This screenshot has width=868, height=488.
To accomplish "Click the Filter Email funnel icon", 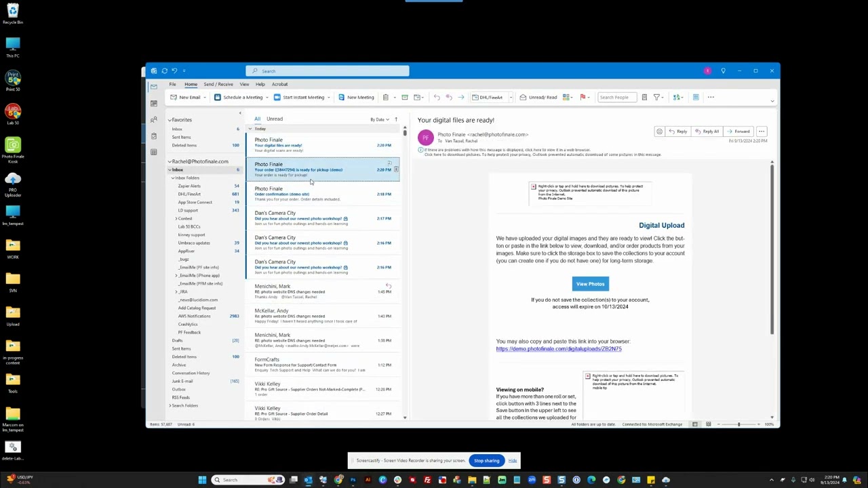I will (656, 98).
